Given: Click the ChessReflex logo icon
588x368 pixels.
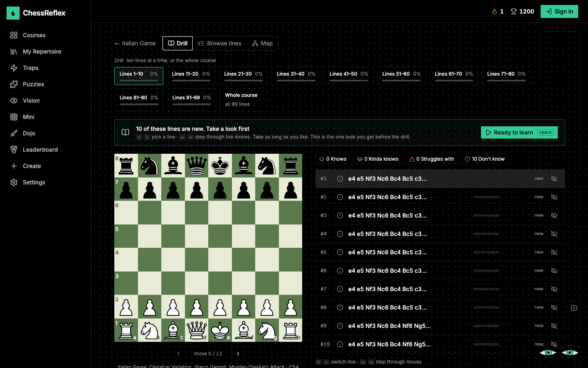Looking at the screenshot, I should (x=13, y=13).
